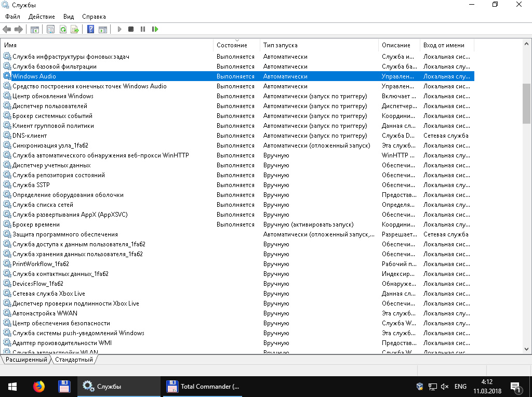Sort by the Описание column header

tap(400, 45)
